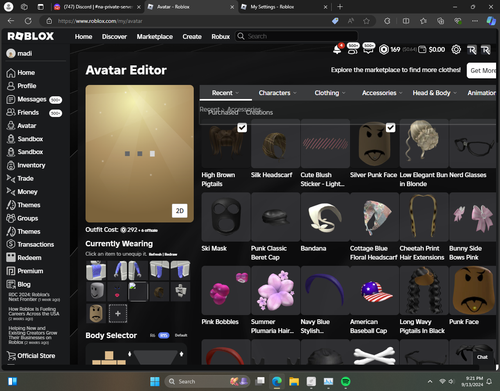
Task: Open a new browser tab
Action: click(340, 7)
